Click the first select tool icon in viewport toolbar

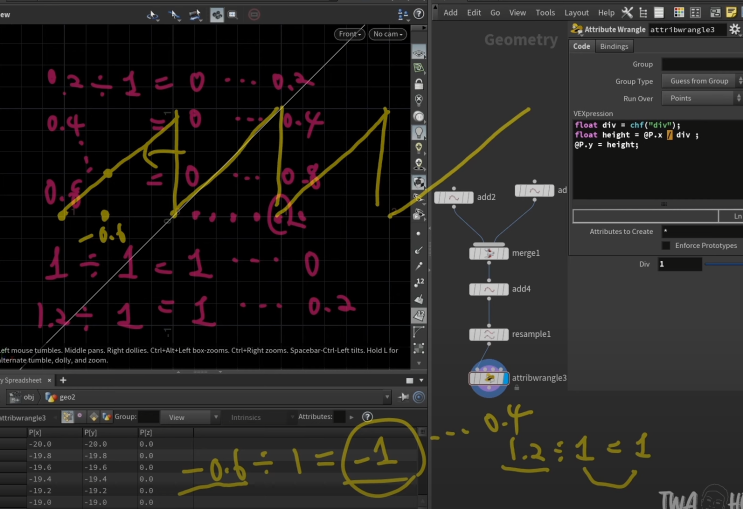153,15
